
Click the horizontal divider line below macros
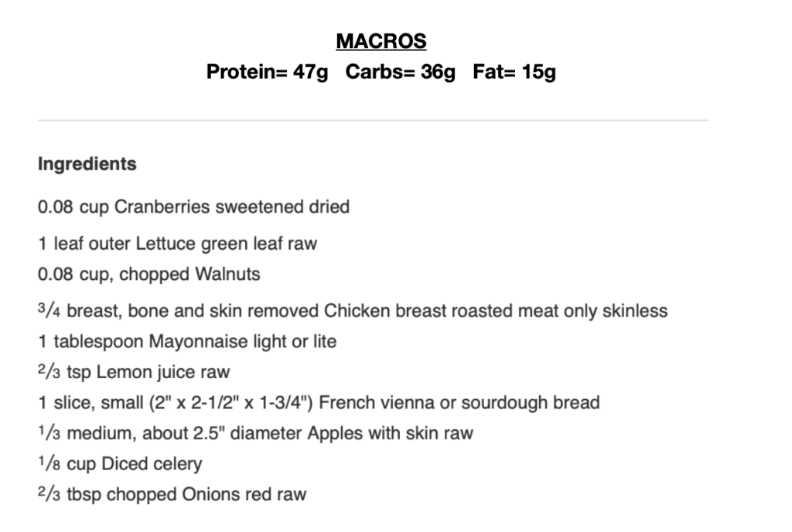[x=372, y=121]
